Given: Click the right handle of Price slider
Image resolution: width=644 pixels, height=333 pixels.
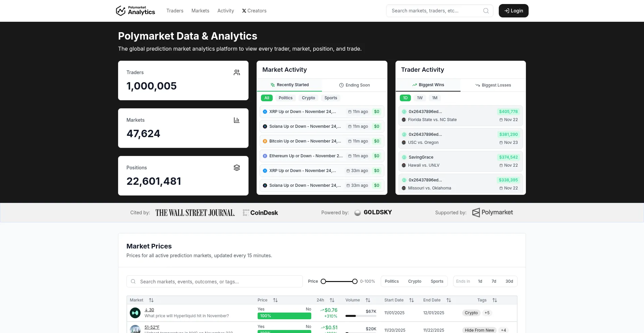Looking at the screenshot, I should (355, 281).
